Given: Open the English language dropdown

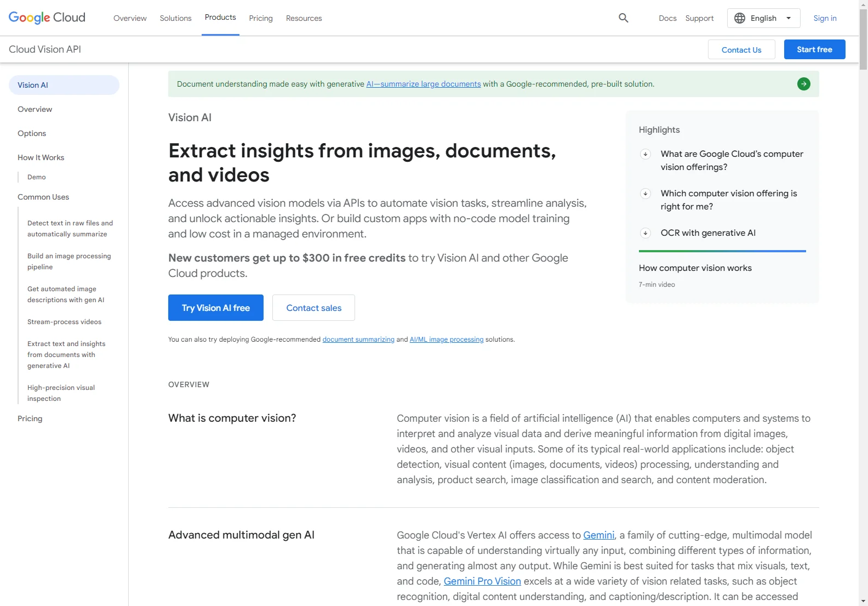Looking at the screenshot, I should [x=763, y=18].
